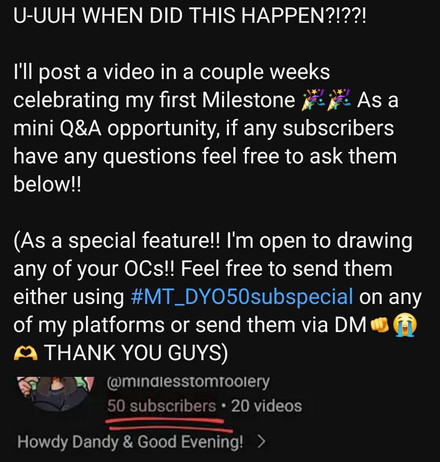The image size is (440, 462).
Task: Click the heart hands emoji before THANK YOU
Action: 25,353
